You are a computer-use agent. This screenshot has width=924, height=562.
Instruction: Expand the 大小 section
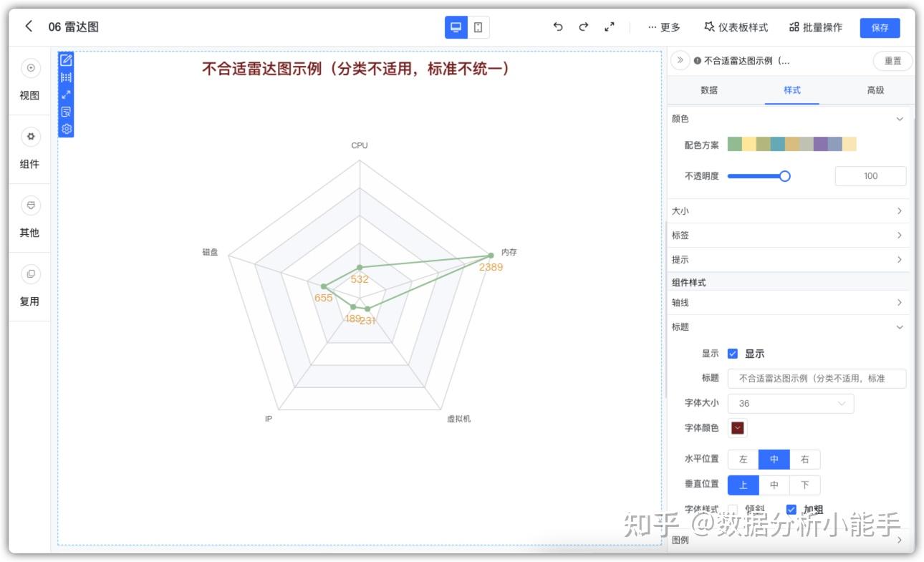coord(789,211)
